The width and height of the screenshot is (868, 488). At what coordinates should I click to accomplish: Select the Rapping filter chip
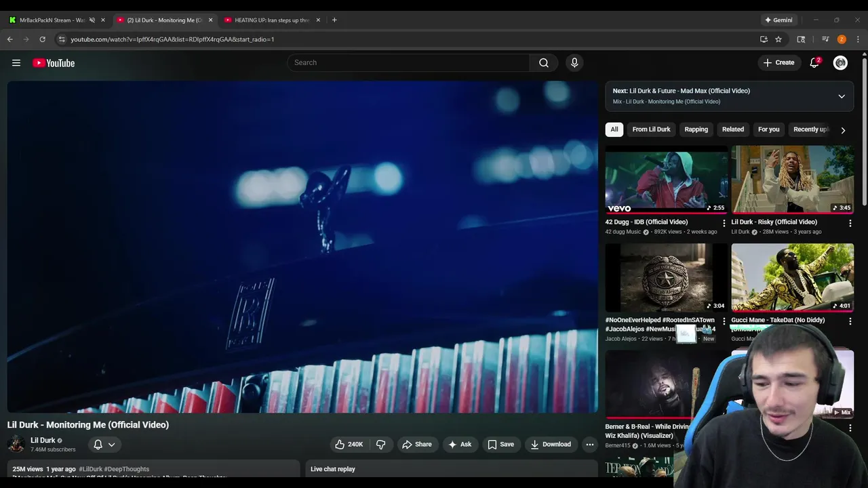tap(696, 129)
